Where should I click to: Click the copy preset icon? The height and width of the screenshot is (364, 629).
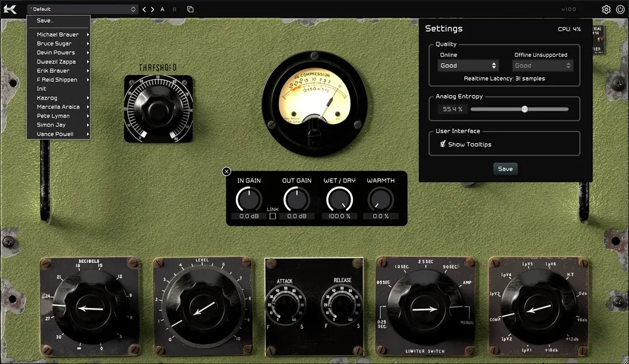point(190,9)
